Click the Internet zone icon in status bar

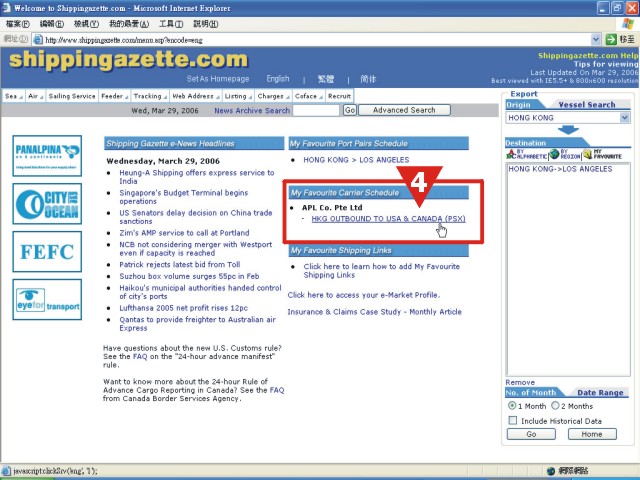pyautogui.click(x=551, y=471)
